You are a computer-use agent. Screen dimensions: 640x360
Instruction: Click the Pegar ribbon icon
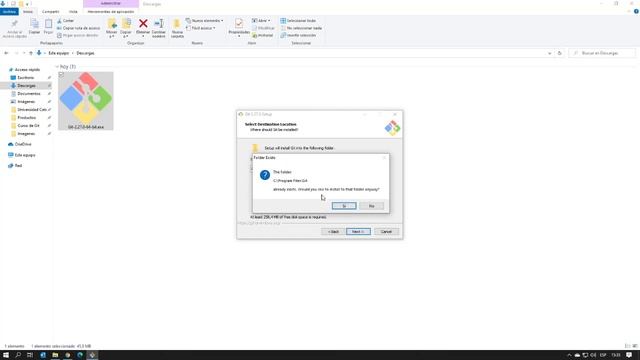[48, 27]
